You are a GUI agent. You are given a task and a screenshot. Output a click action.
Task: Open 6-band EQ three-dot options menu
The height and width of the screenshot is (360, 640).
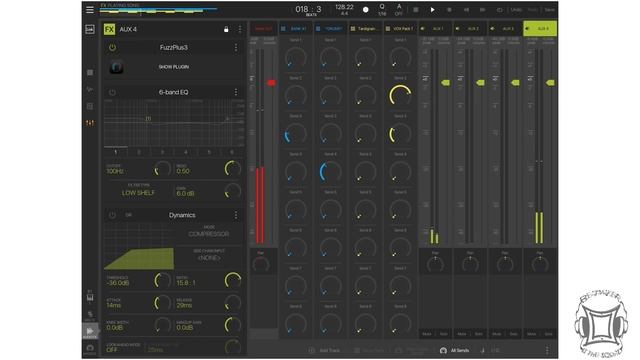(236, 92)
